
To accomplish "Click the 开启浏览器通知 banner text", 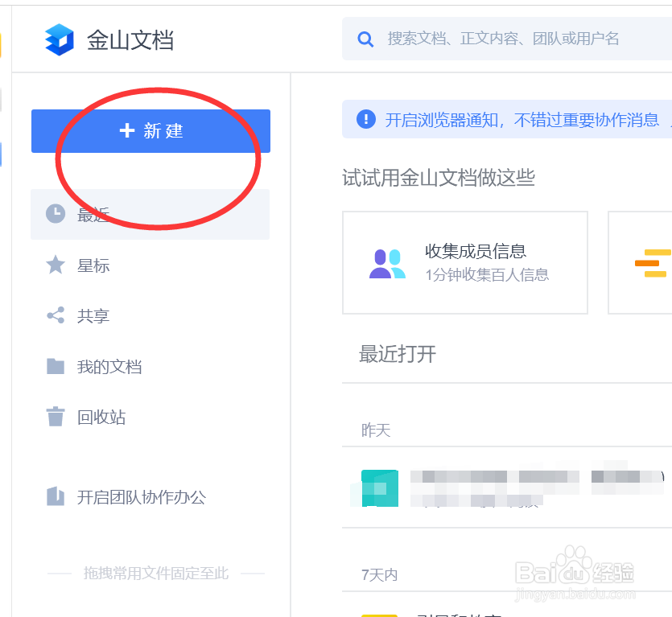I will 522,120.
